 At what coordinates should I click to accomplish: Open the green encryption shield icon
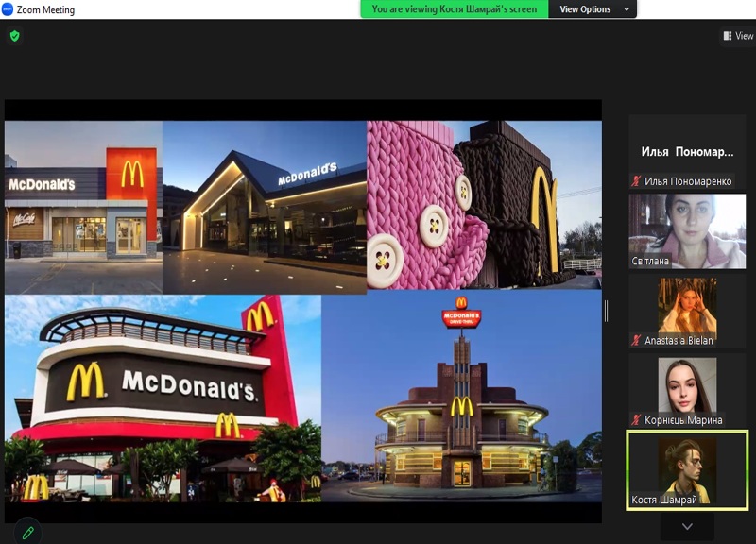point(15,36)
